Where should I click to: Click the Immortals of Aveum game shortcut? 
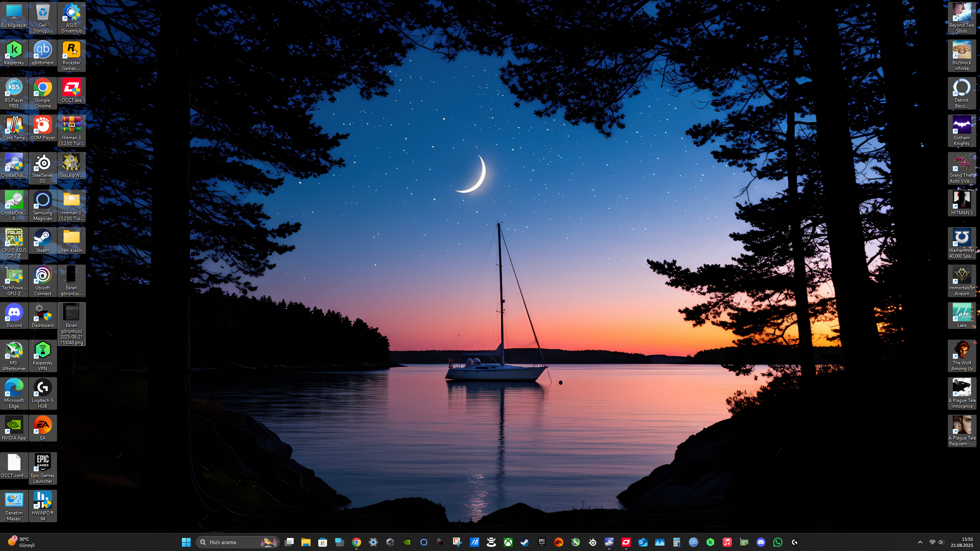[962, 281]
